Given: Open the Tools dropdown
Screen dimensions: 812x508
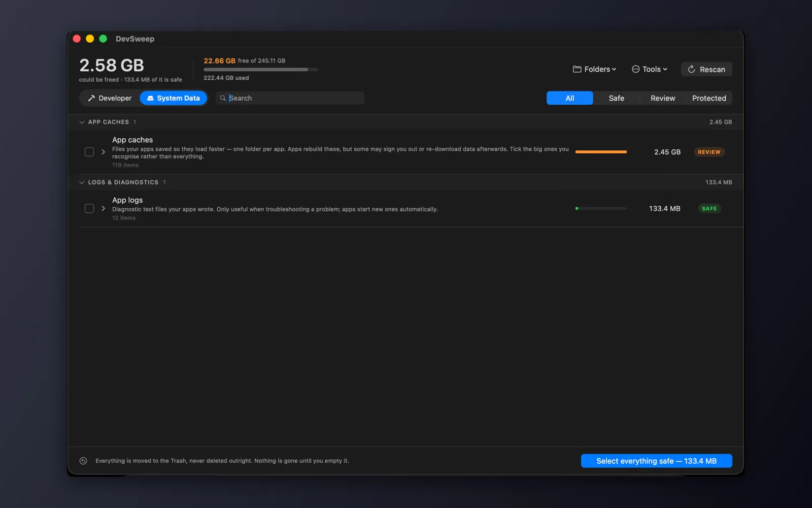Looking at the screenshot, I should (649, 69).
